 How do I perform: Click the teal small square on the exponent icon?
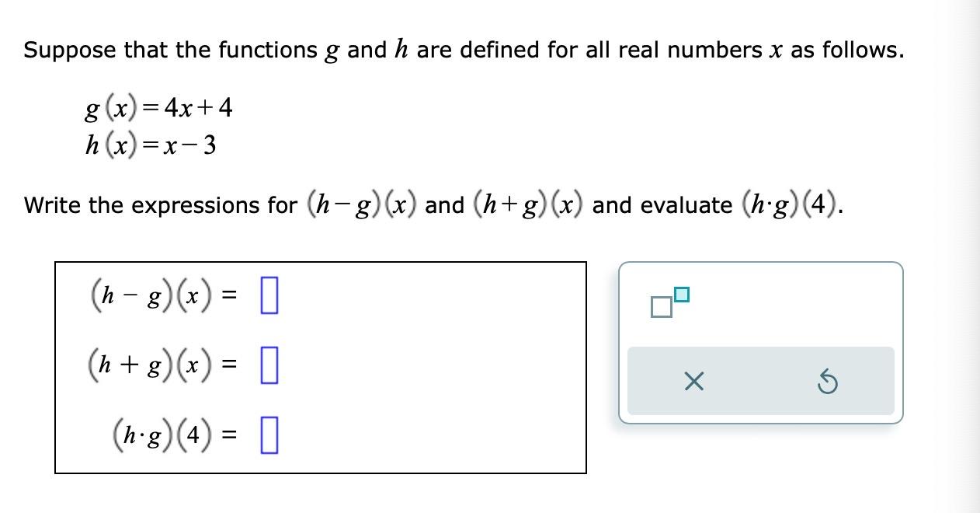point(680,294)
